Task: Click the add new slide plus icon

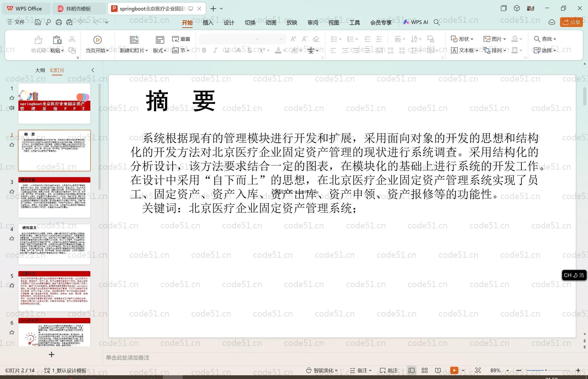Action: [52, 355]
